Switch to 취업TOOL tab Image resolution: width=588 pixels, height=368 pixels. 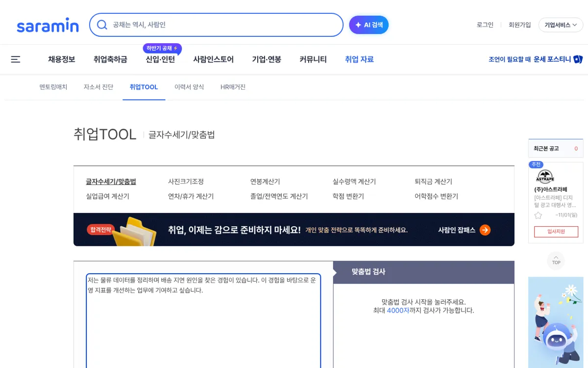[144, 87]
